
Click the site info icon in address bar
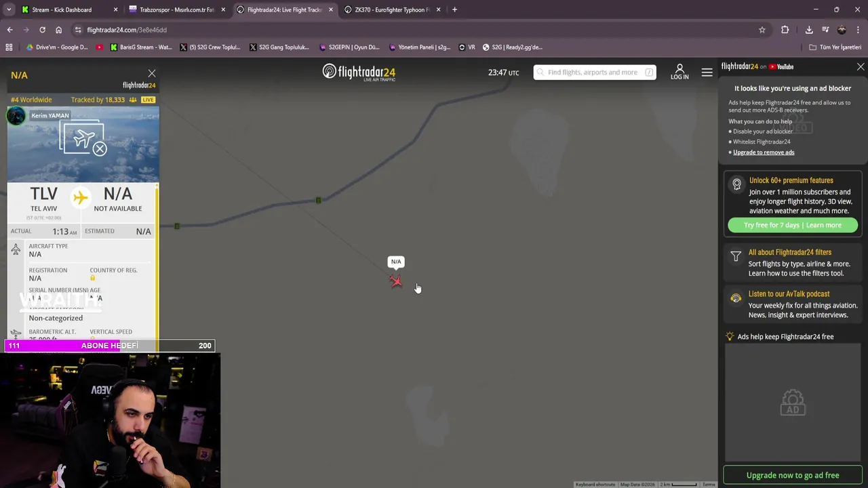(x=78, y=30)
